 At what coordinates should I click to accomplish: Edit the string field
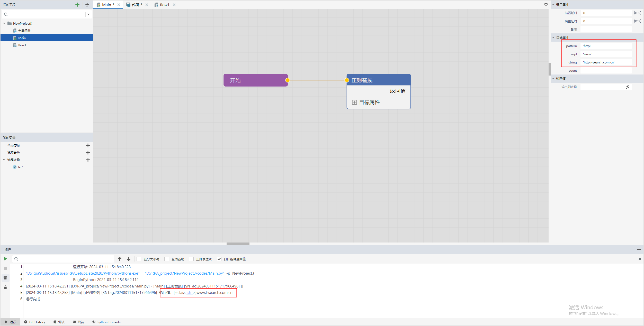(606, 62)
